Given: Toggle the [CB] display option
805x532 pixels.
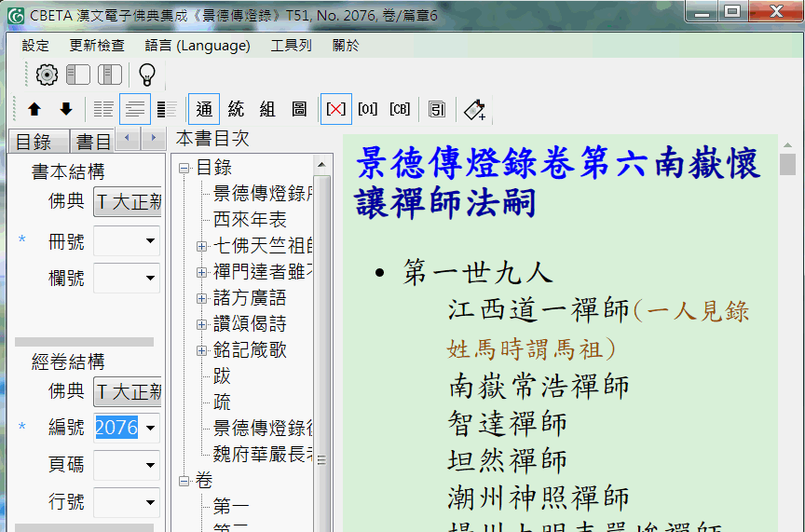Looking at the screenshot, I should [x=400, y=109].
